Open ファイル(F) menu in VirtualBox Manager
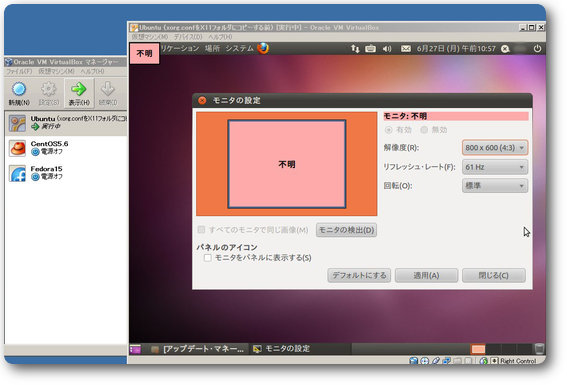 [x=20, y=72]
